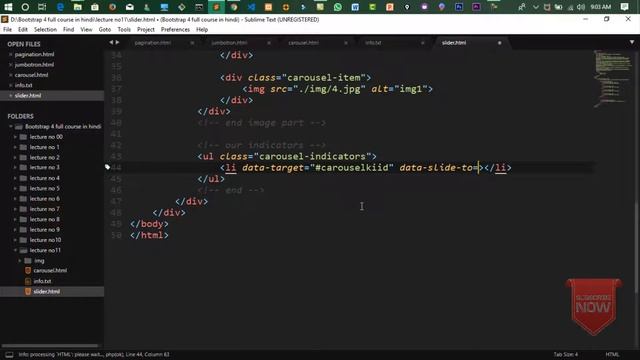Open the File menu
This screenshot has width=640, height=360.
7,29
